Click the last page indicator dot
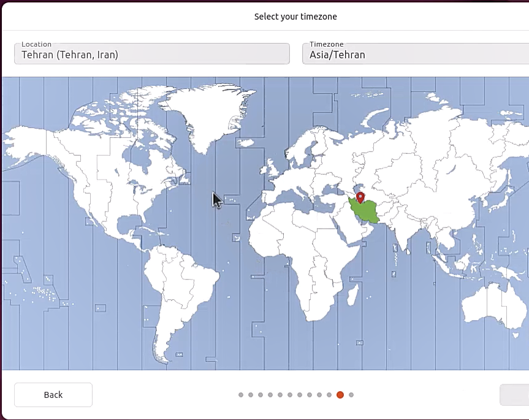The height and width of the screenshot is (420, 529). (351, 395)
